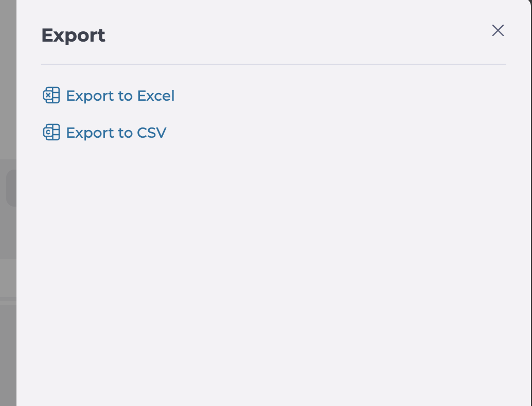Tap the X-marked spreadsheet icon

point(51,95)
